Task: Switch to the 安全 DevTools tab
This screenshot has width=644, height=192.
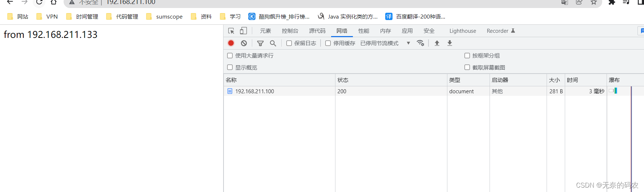Action: pos(429,31)
